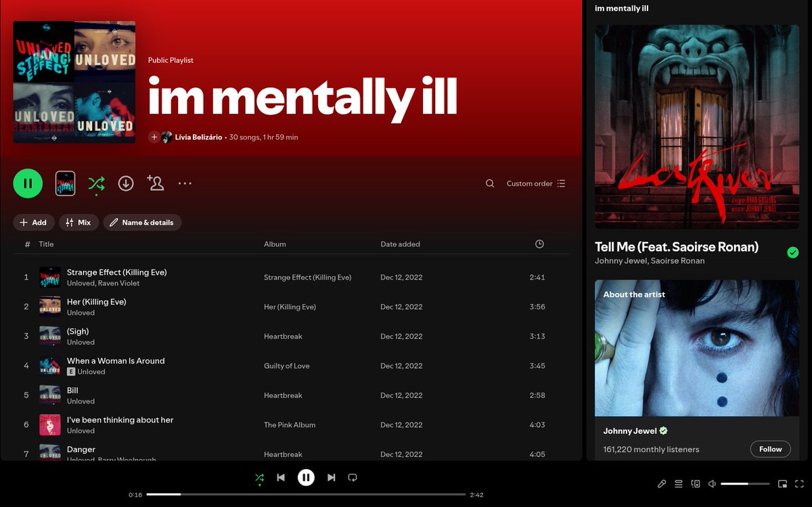
Task: Open Saoirse Ronan artist link in the sidebar
Action: click(x=677, y=261)
